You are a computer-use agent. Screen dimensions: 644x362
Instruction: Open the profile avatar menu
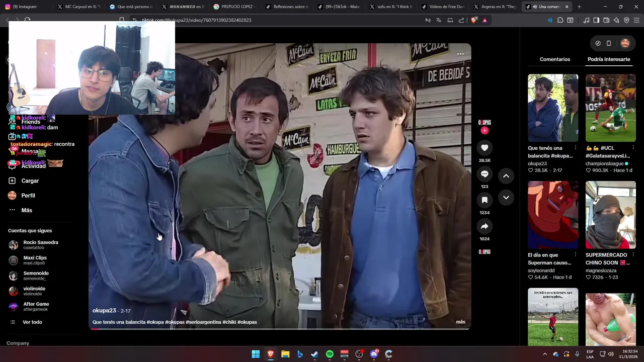(625, 43)
